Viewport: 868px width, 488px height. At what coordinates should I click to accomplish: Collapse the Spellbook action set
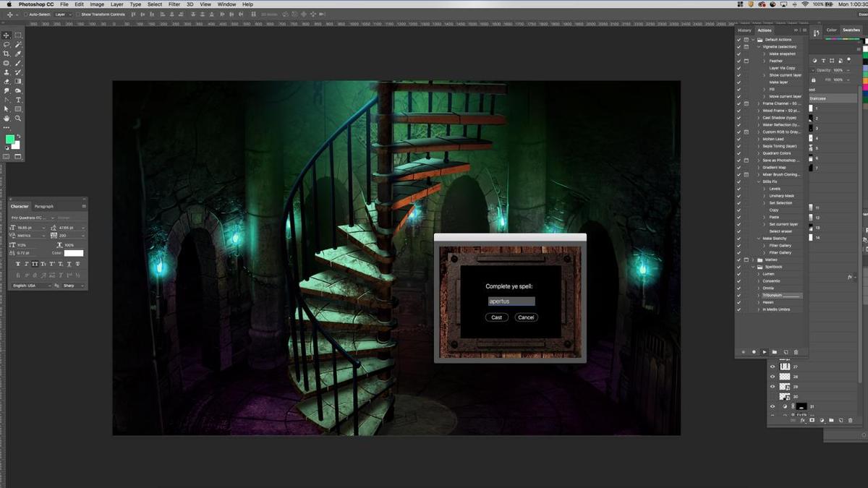753,267
